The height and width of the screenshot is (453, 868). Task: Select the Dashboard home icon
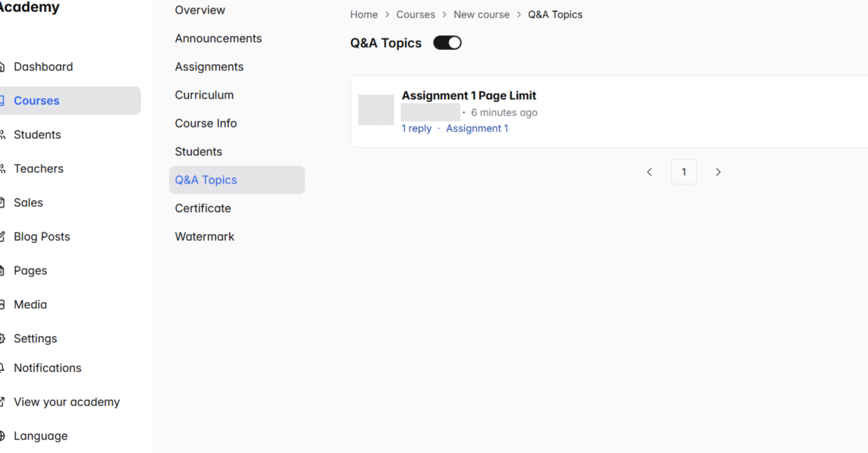(x=2, y=66)
